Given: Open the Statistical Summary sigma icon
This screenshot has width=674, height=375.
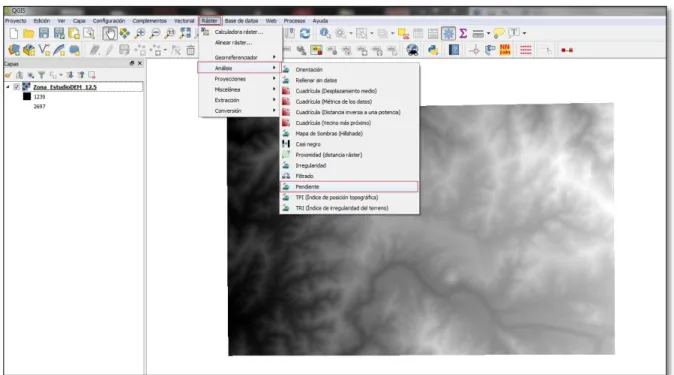Looking at the screenshot, I should pyautogui.click(x=463, y=33).
